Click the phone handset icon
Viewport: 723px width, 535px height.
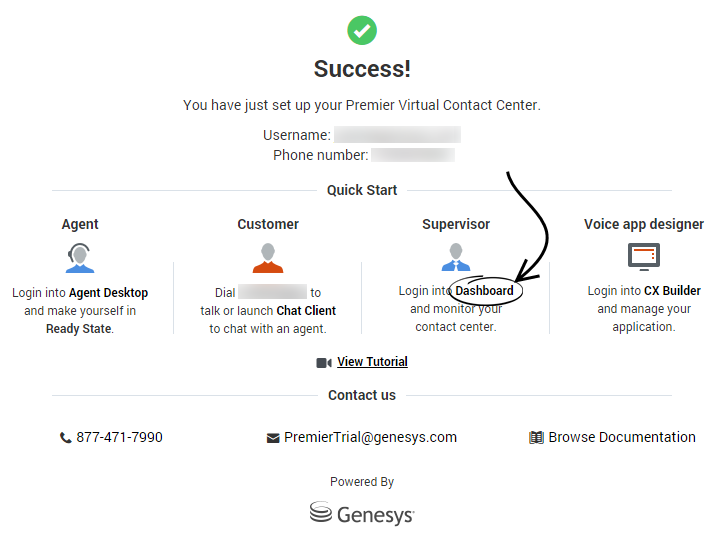click(x=66, y=438)
